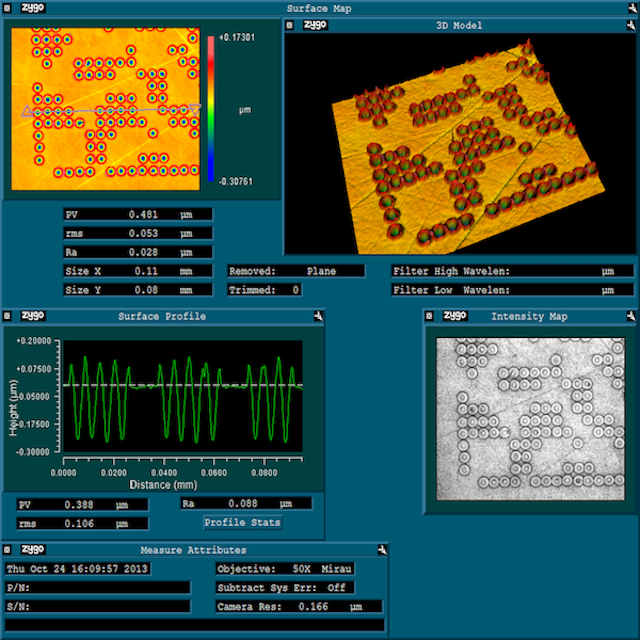Click the grayscale intensity map image
This screenshot has height=640, width=640.
530,419
